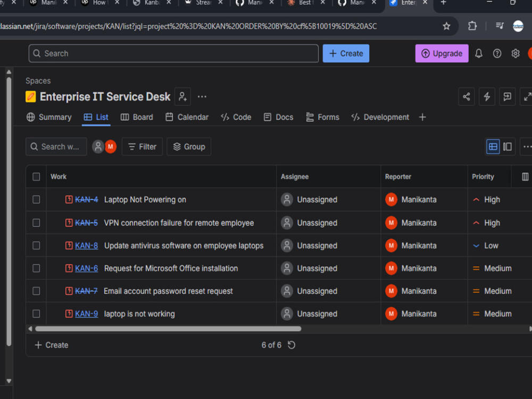Open the Forms tab
This screenshot has width=532, height=399.
tap(323, 117)
